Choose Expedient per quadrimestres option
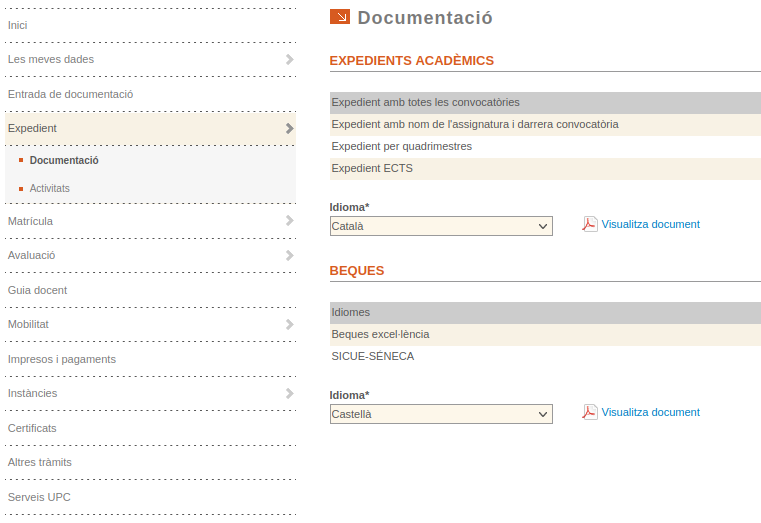This screenshot has width=761, height=523. click(402, 146)
